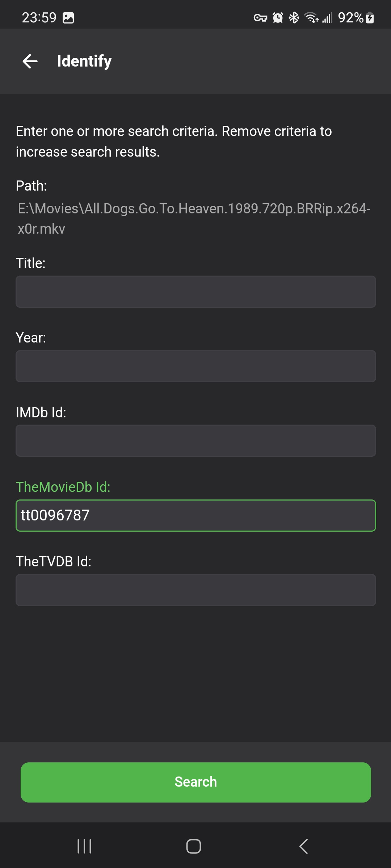Focus the IMDb Id input field

(195, 441)
